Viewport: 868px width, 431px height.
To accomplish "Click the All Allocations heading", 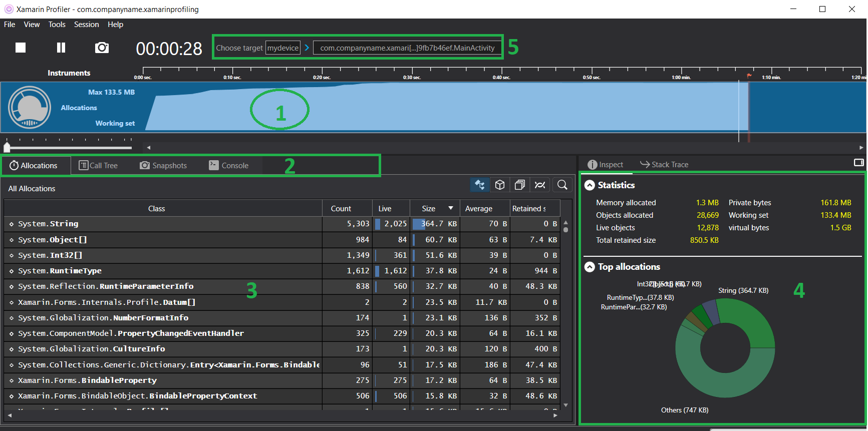I will click(32, 189).
